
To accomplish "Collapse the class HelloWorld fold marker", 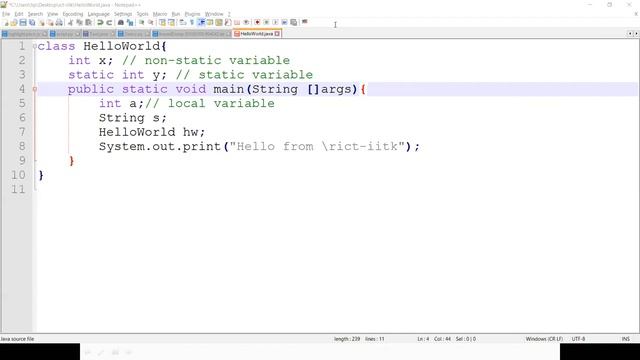I will coord(35,46).
